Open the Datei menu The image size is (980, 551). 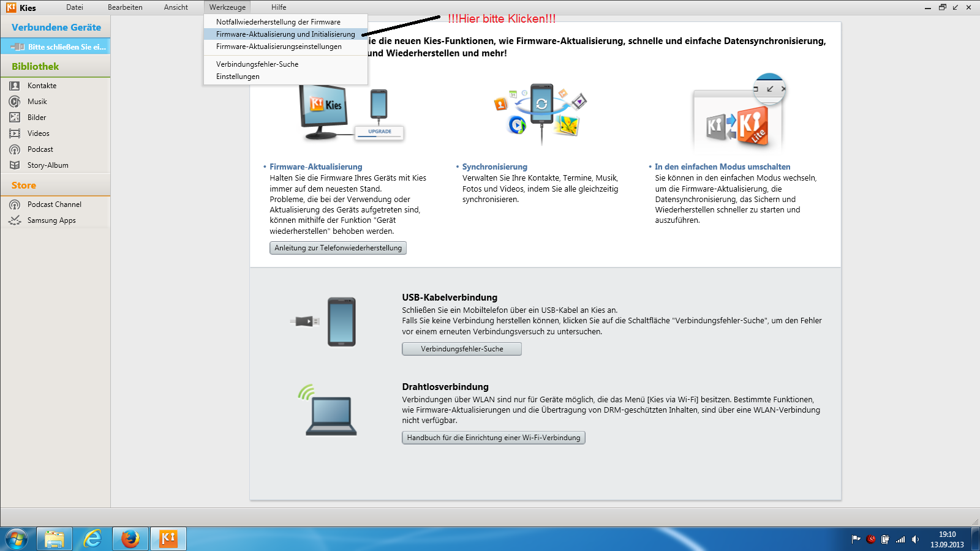tap(75, 7)
